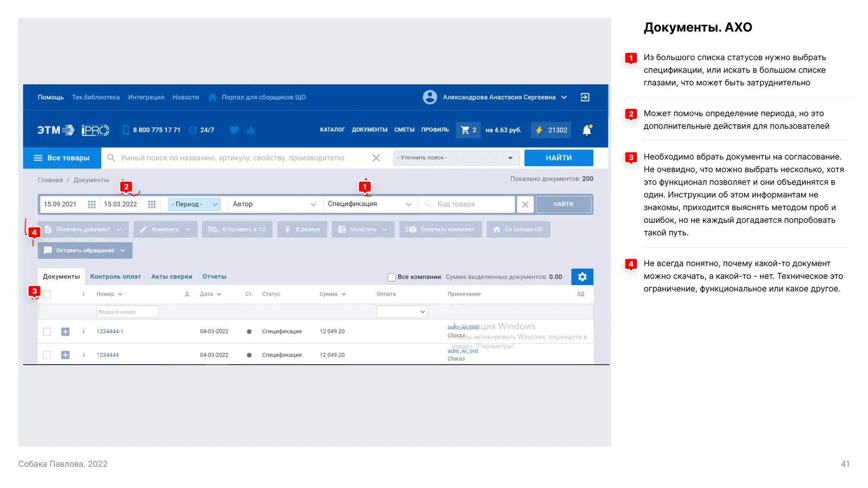Select the checkbox for document 1234444-1
The height and width of the screenshot is (488, 868).
click(47, 331)
